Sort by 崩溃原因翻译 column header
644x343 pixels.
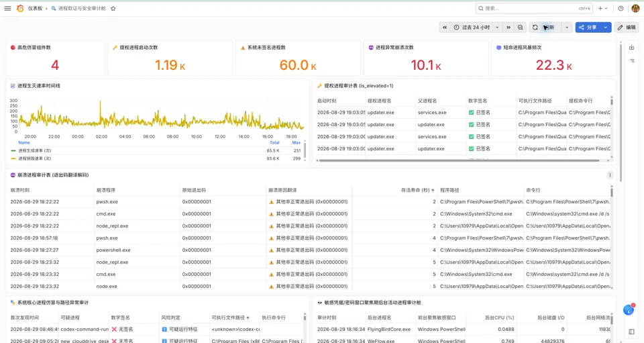pos(282,190)
